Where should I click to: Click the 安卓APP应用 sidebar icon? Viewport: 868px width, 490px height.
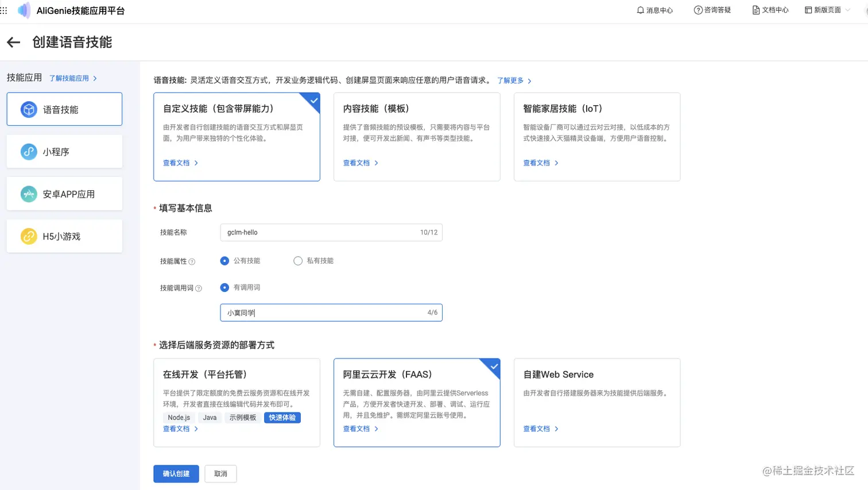(29, 194)
